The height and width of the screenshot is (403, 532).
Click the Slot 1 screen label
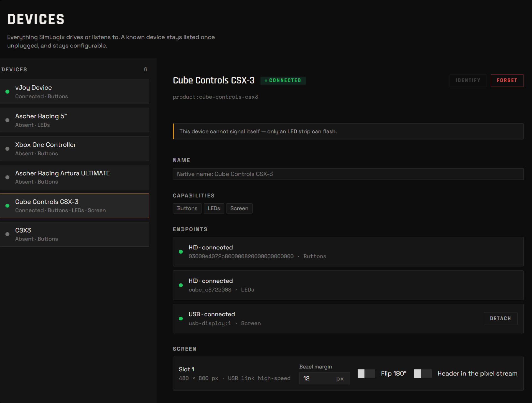point(187,369)
